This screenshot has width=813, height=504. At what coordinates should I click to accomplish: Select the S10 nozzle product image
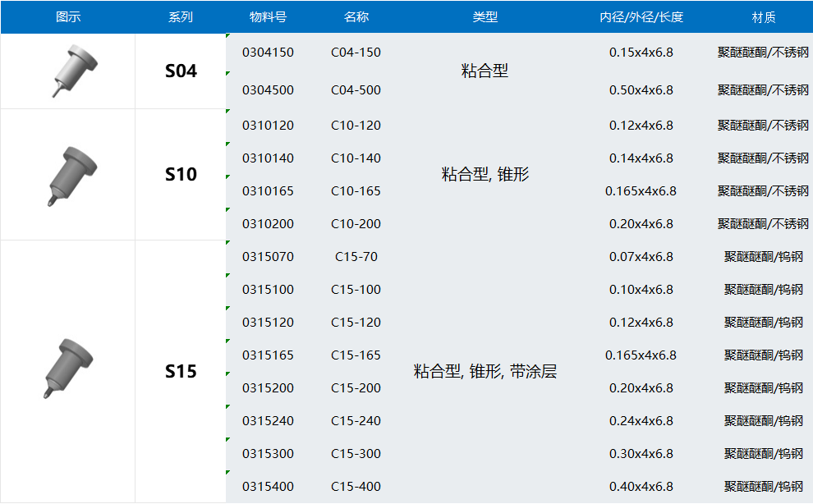(x=71, y=175)
